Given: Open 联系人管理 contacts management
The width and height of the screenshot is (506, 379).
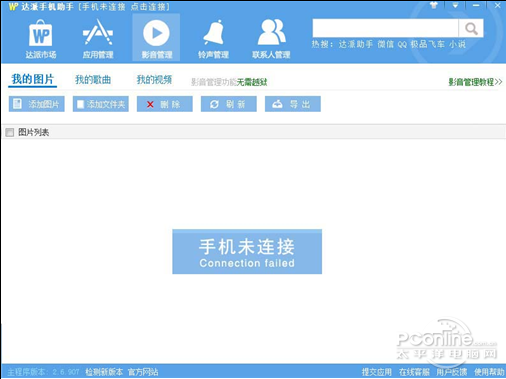Looking at the screenshot, I should [x=271, y=39].
